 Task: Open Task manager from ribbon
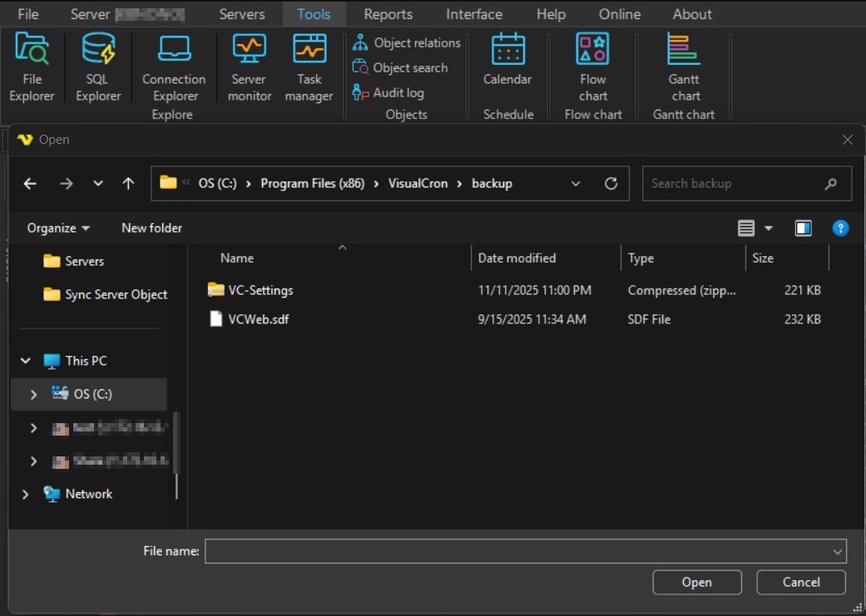309,67
